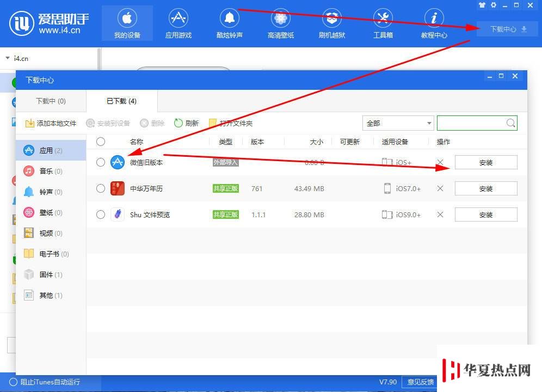542x392 pixels.
Task: Sort by 可更新 column header
Action: [350, 142]
